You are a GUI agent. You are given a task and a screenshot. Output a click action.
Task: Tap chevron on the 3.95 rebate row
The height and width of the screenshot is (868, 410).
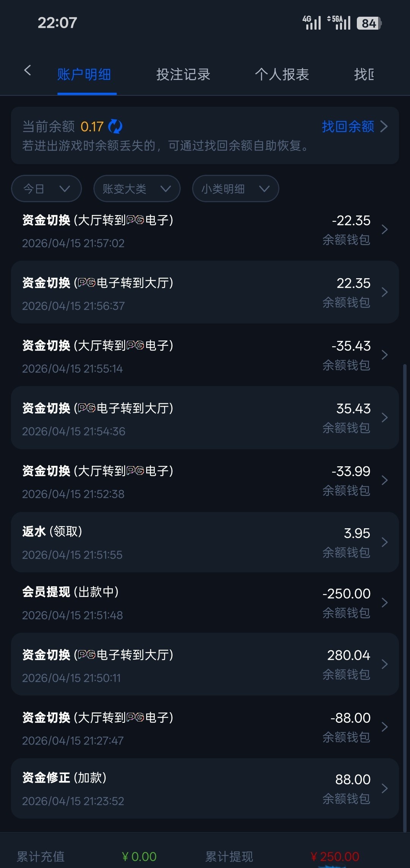384,542
